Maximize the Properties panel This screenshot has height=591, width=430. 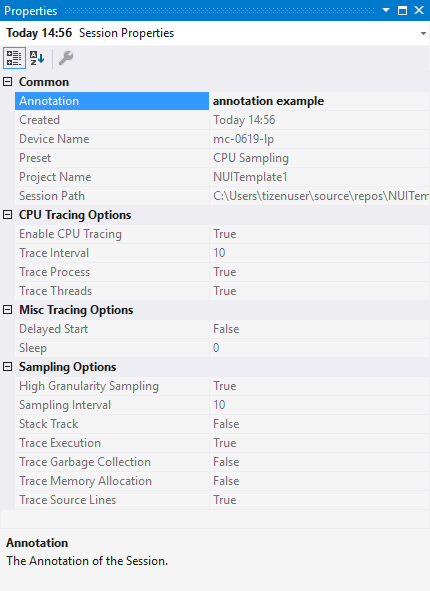tap(402, 10)
